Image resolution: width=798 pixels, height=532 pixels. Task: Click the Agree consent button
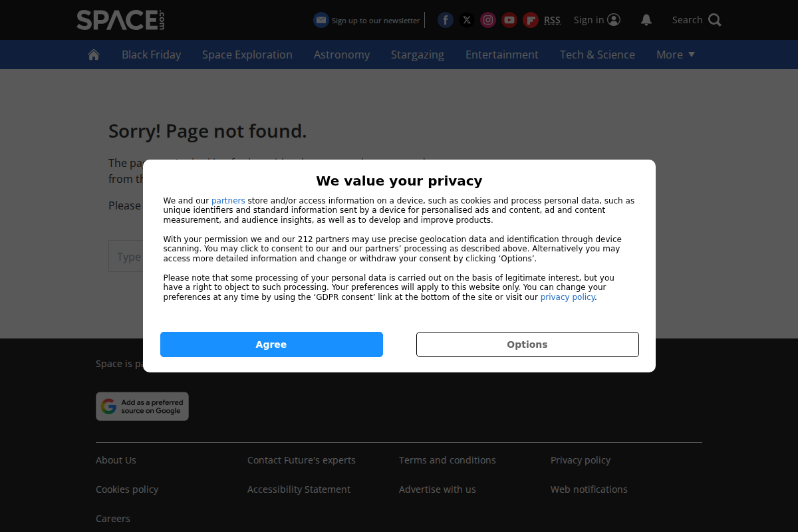(271, 344)
